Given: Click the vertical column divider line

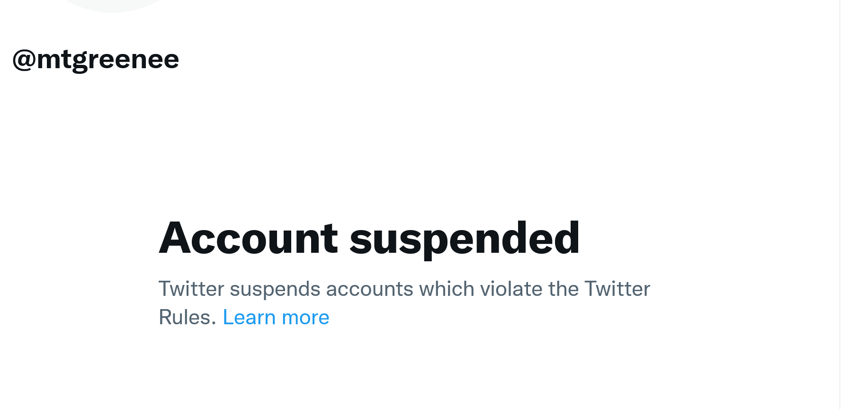Looking at the screenshot, I should coord(840,204).
